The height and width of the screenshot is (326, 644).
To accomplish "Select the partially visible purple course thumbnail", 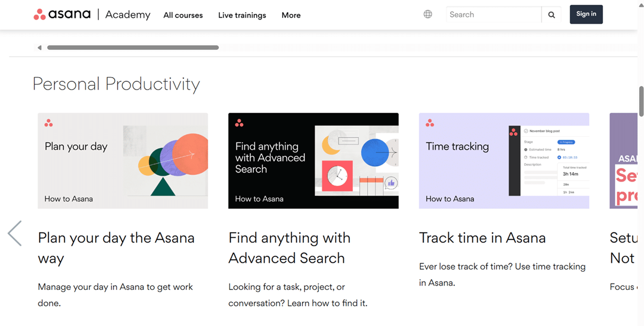I will point(623,160).
